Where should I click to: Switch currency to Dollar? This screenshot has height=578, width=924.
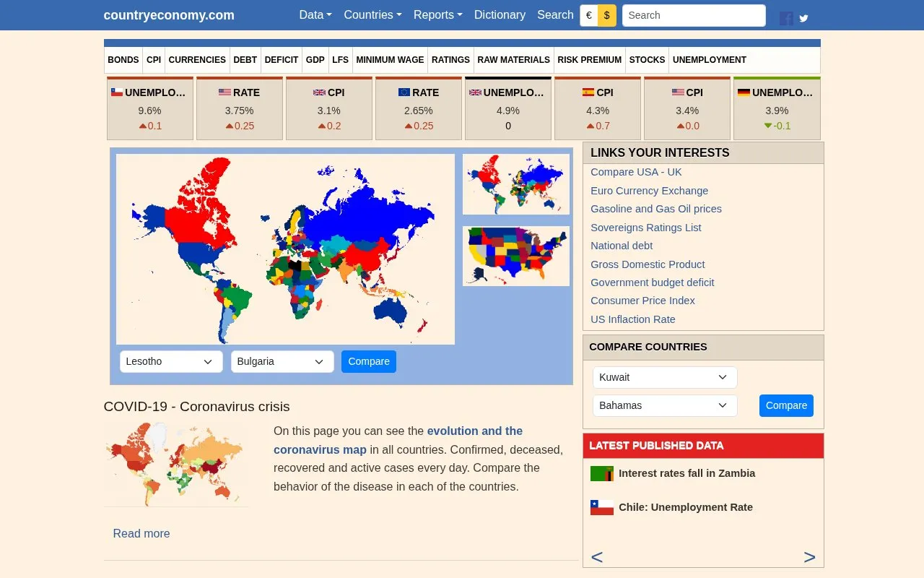(x=607, y=15)
